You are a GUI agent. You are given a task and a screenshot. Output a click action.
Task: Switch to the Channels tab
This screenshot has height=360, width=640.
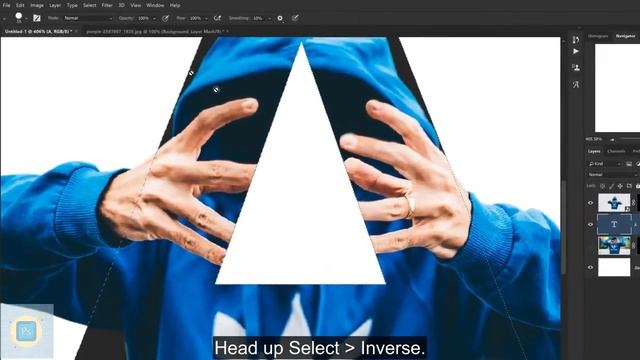coord(616,151)
